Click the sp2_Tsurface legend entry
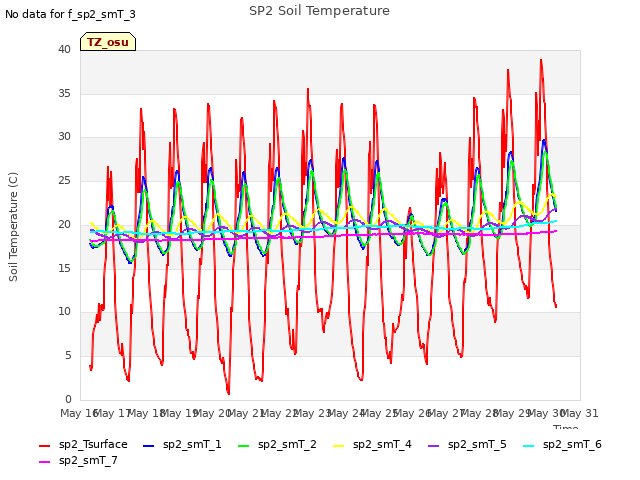The width and height of the screenshot is (640, 480). point(83,444)
